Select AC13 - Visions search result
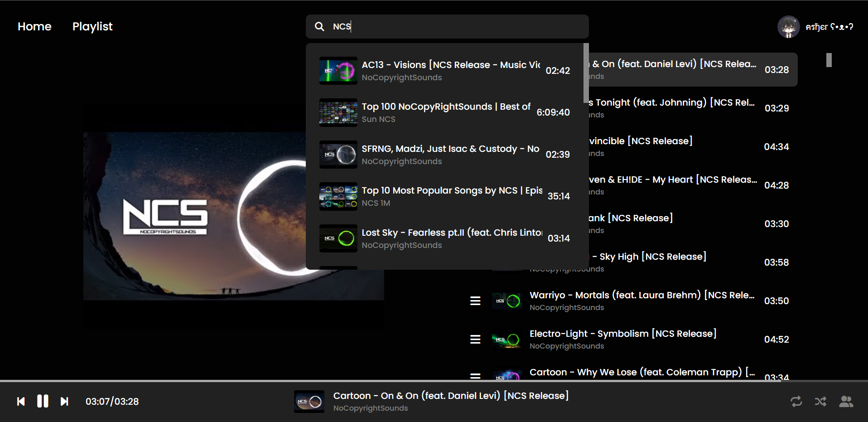This screenshot has height=422, width=868. coord(444,71)
